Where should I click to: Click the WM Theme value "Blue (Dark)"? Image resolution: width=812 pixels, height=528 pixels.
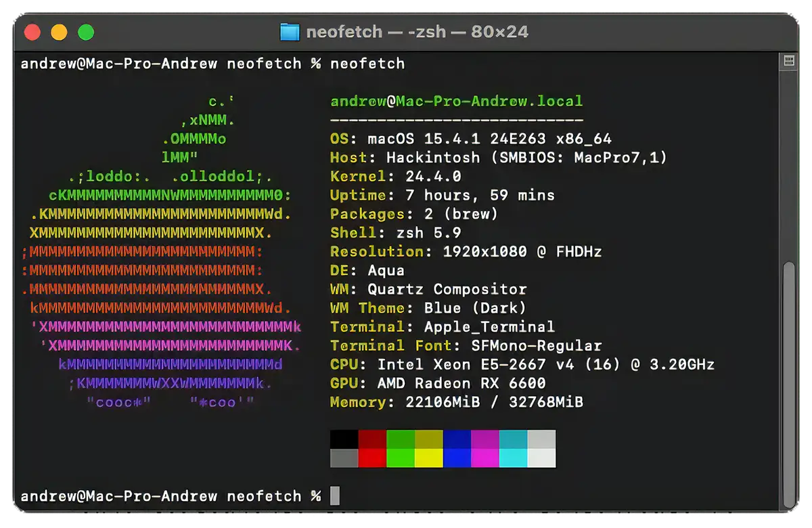(x=476, y=308)
